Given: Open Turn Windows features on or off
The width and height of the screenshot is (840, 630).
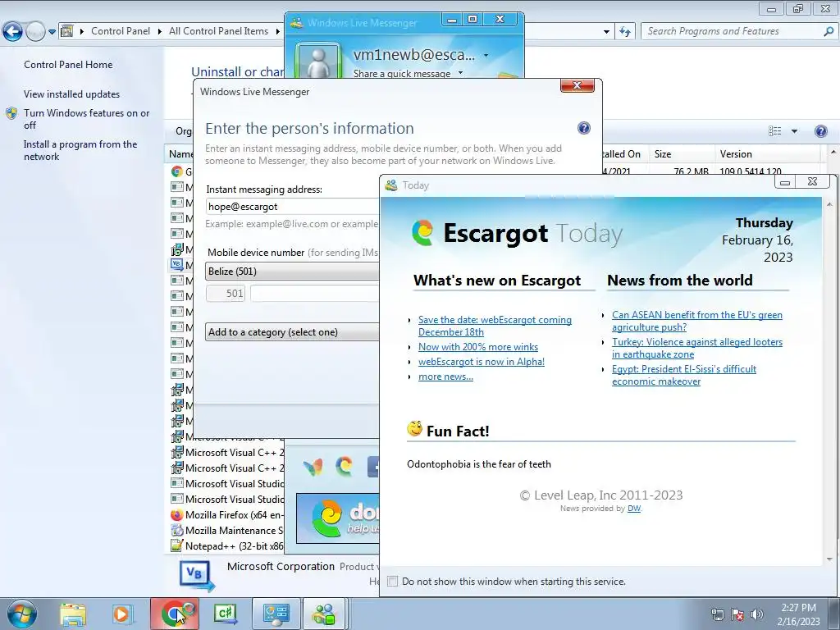Looking at the screenshot, I should (87, 119).
